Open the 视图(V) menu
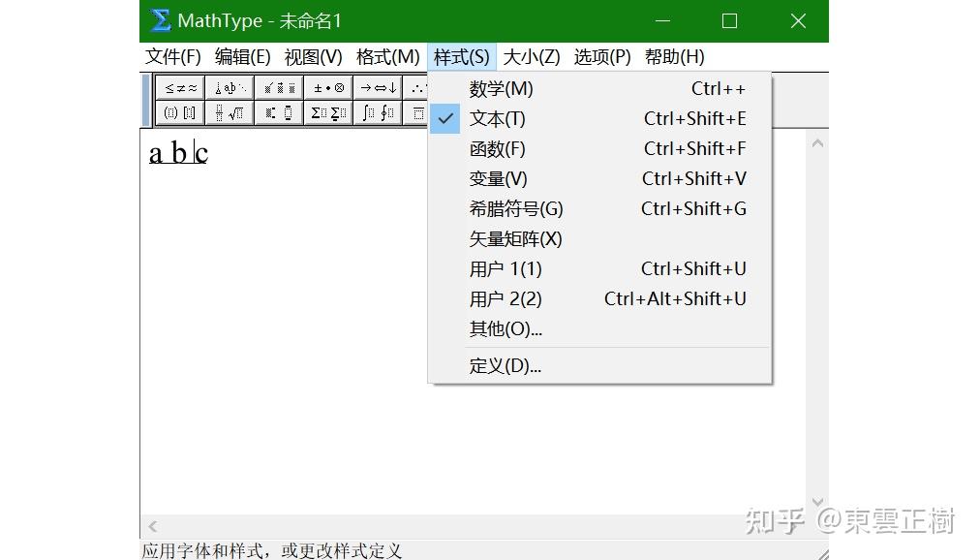The image size is (980, 560). coord(313,57)
